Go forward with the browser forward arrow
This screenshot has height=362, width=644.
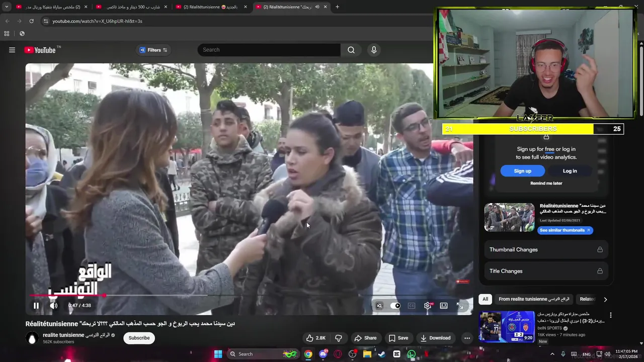[19, 21]
